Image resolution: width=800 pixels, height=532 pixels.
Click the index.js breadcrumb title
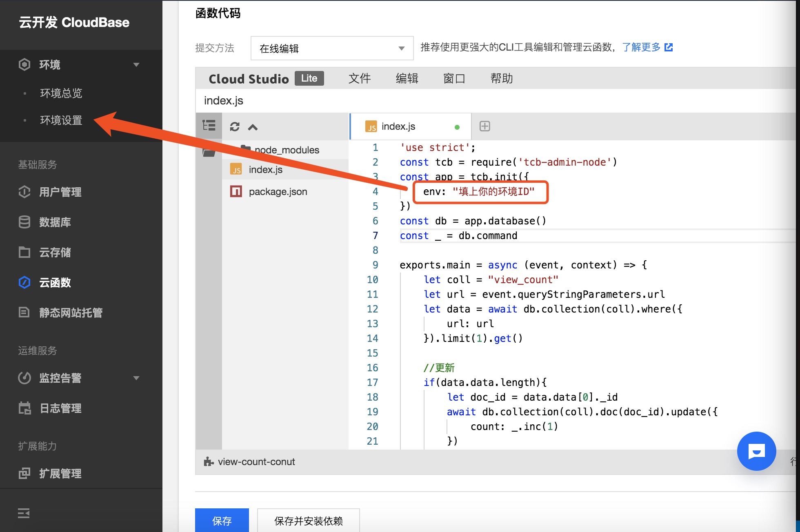[x=224, y=101]
